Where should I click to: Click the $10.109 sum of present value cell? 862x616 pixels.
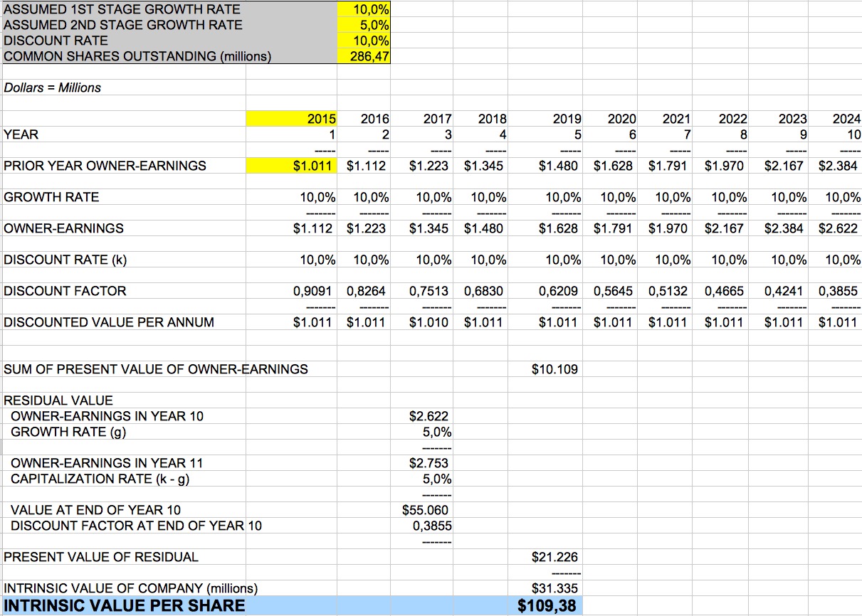(x=554, y=369)
